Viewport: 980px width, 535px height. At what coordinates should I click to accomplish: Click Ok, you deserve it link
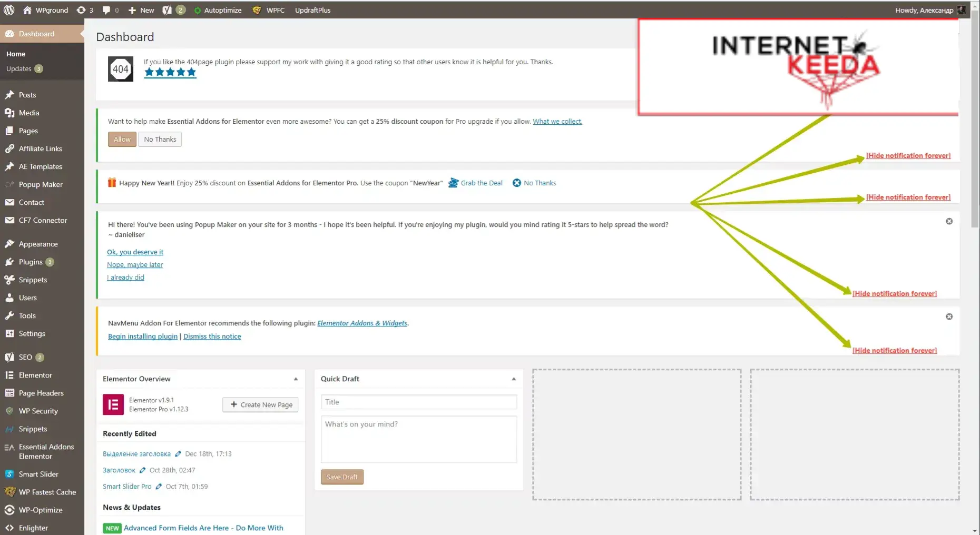135,252
